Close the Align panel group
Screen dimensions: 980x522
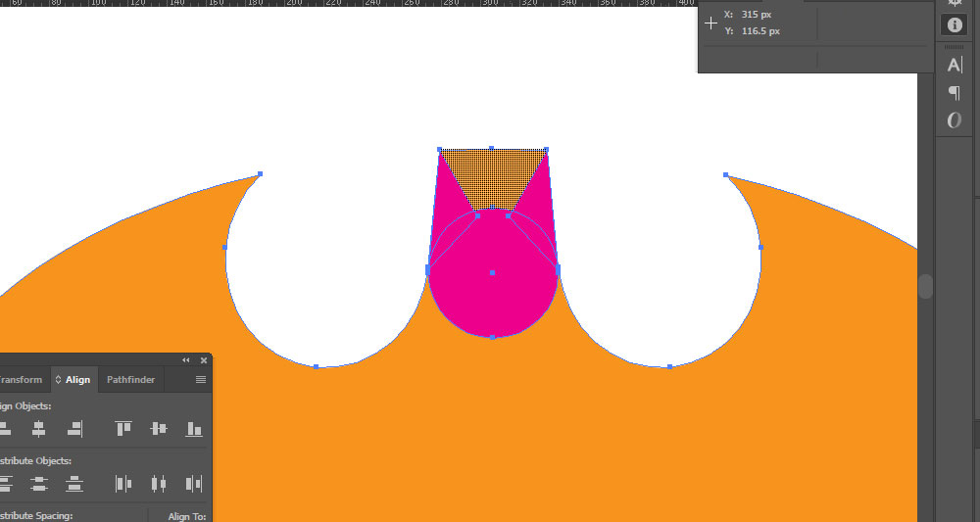[203, 360]
